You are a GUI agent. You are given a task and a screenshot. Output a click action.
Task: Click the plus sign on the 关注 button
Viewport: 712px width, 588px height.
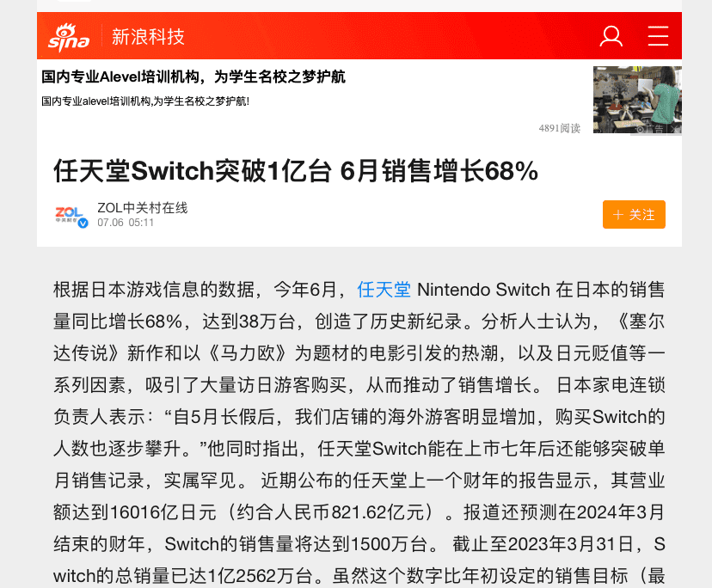617,215
